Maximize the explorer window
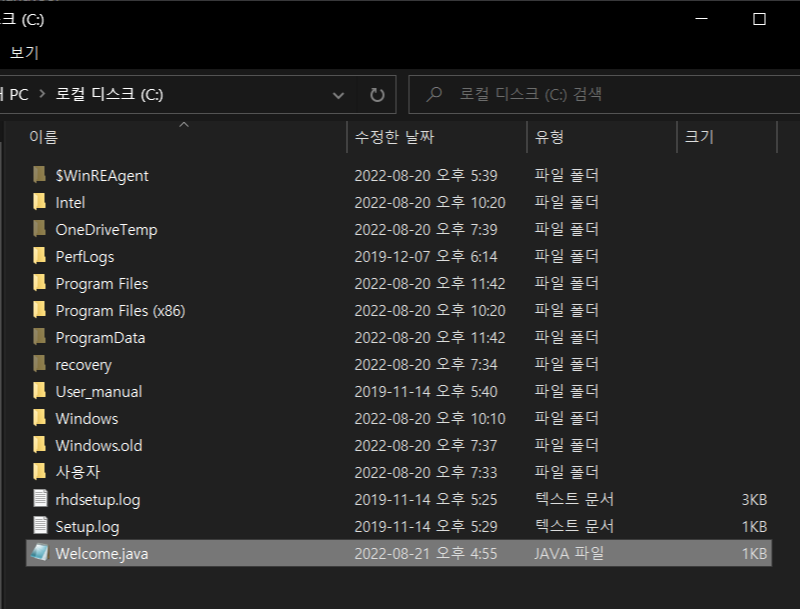 759,19
